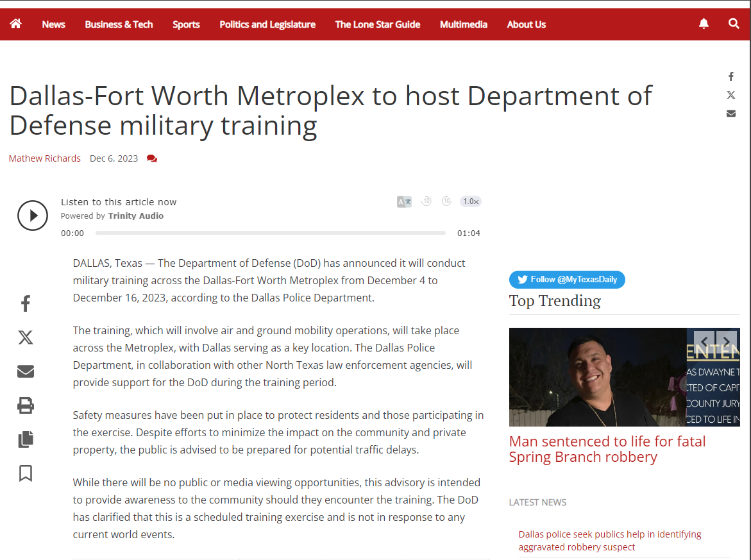Share via left sidebar Facebook icon

(x=26, y=303)
